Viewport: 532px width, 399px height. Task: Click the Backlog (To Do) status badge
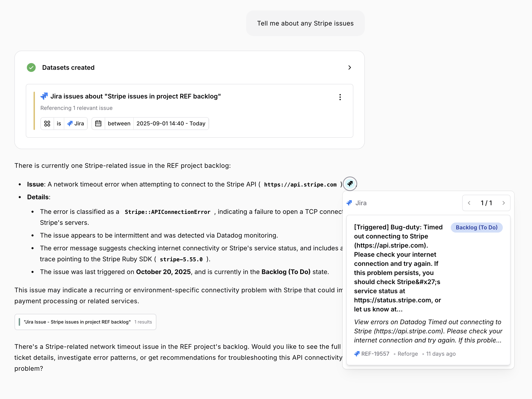(x=477, y=227)
